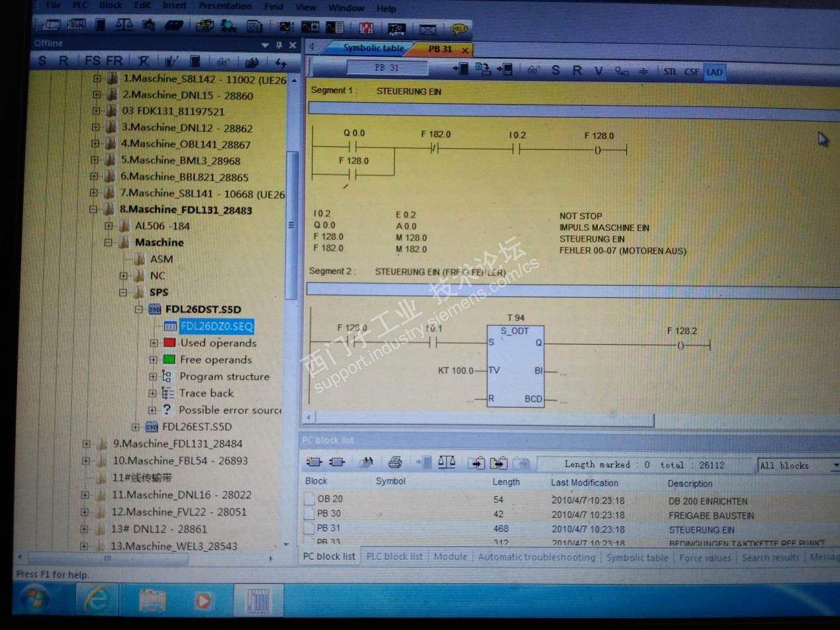Click the binoculars find icon in block list toolbar
Viewport: 840px width, 630px height.
[366, 463]
